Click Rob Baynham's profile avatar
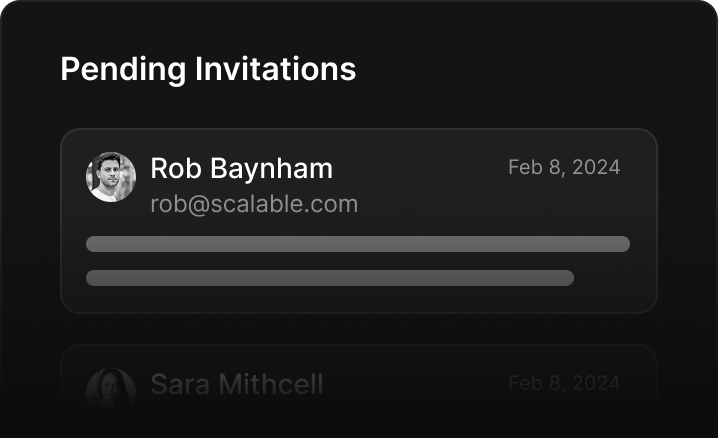 click(111, 177)
